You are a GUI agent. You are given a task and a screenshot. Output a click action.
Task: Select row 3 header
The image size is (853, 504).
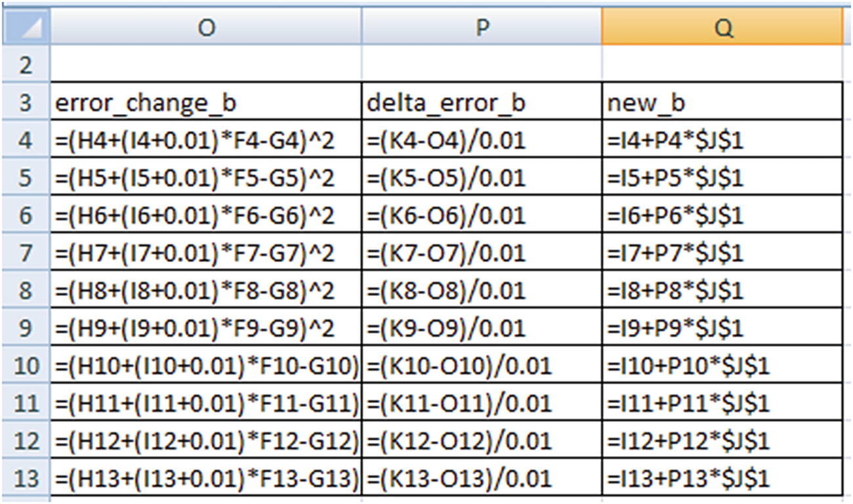(26, 103)
